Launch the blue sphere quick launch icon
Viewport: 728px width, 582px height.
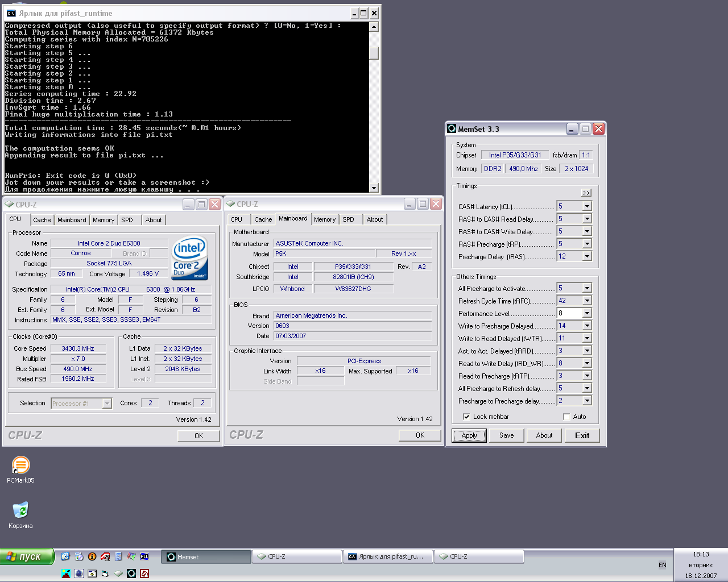click(x=79, y=573)
